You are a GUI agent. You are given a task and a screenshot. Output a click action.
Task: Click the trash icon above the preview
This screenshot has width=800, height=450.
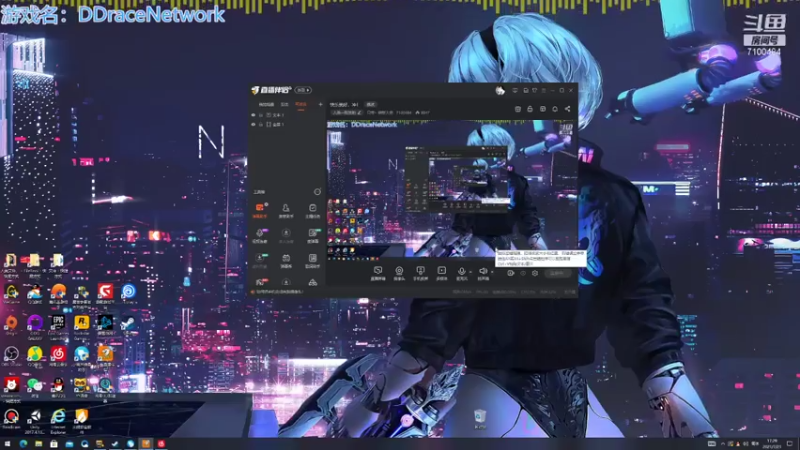[518, 109]
